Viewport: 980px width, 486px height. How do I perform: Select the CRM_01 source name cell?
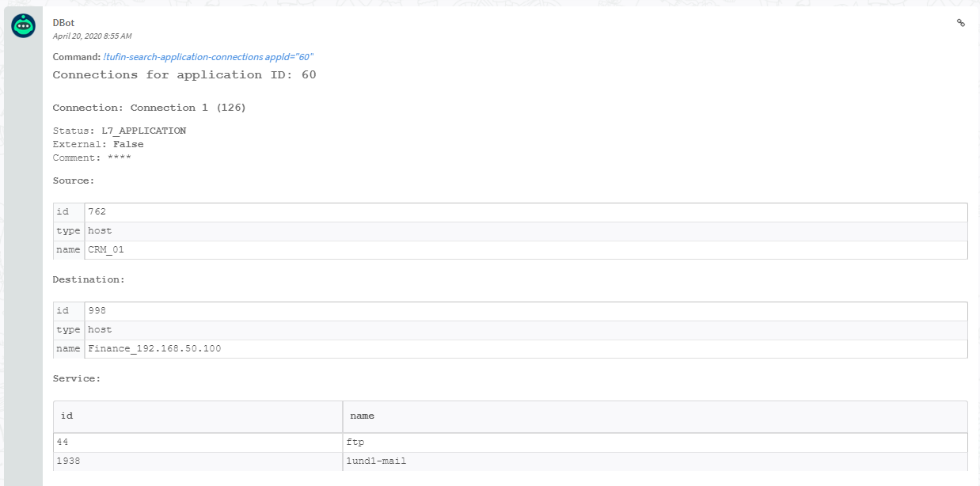[x=106, y=250]
